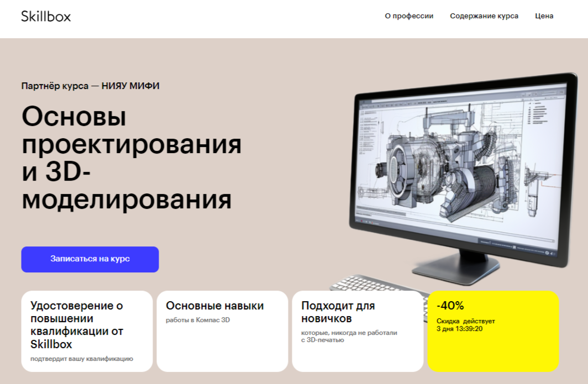
Task: Go to 'Содержание курса' section
Action: [x=484, y=16]
